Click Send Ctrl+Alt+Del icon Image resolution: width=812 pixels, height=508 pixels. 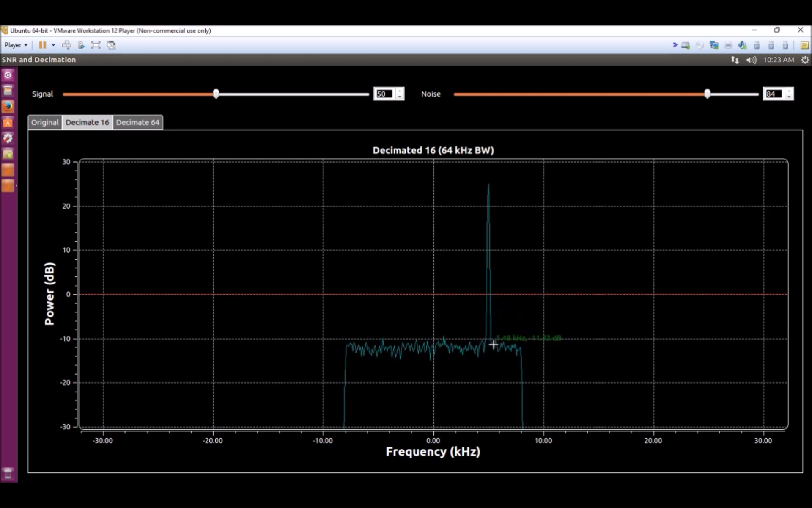66,45
